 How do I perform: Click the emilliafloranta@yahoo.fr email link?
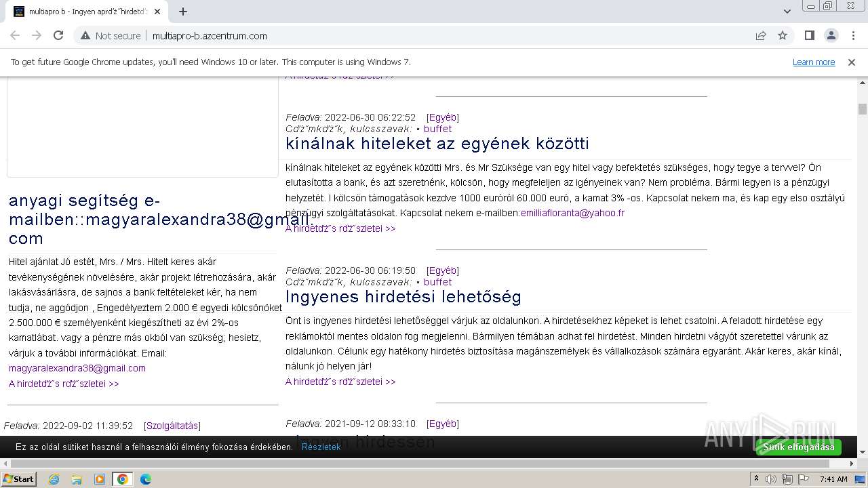[572, 213]
